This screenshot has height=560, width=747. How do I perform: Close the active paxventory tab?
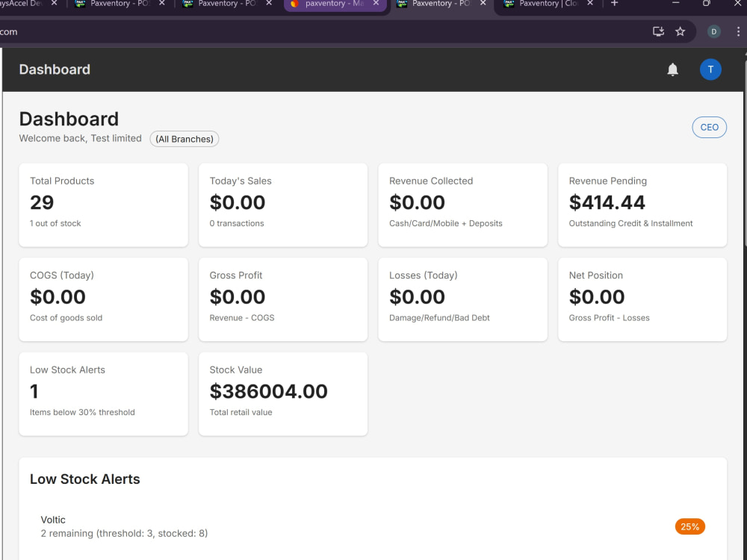(376, 3)
